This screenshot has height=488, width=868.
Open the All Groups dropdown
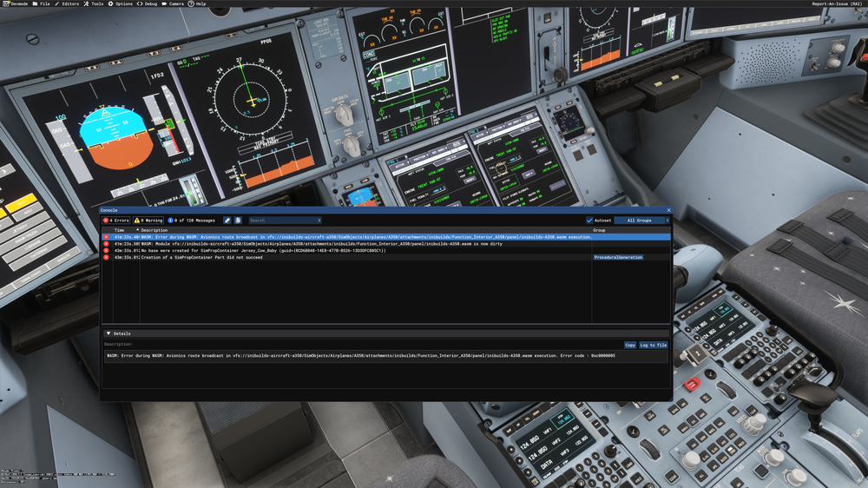[x=641, y=221]
